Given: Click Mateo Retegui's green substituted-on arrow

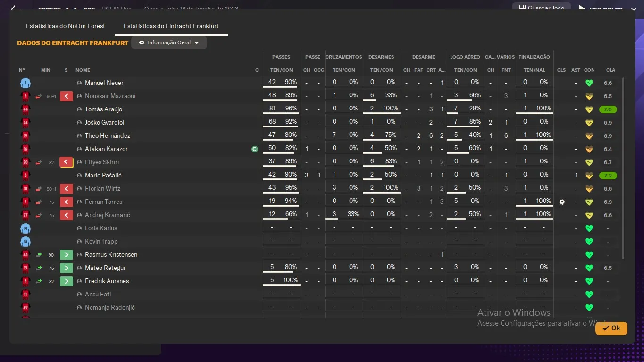Looking at the screenshot, I should 67,268.
